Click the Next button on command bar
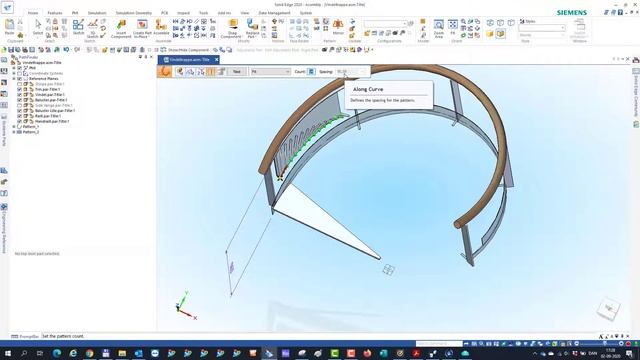Image resolution: width=640 pixels, height=360 pixels. point(236,72)
